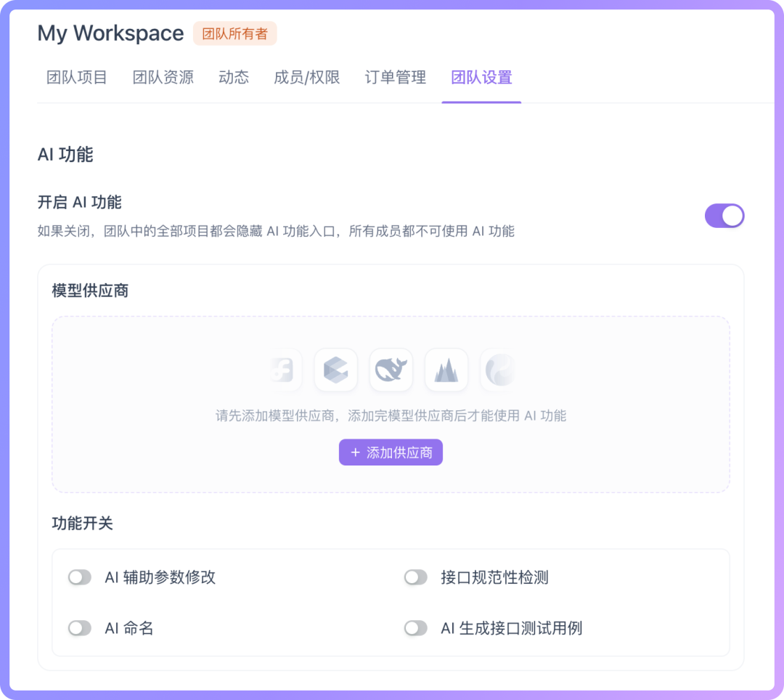Turn on AI 命名

80,628
